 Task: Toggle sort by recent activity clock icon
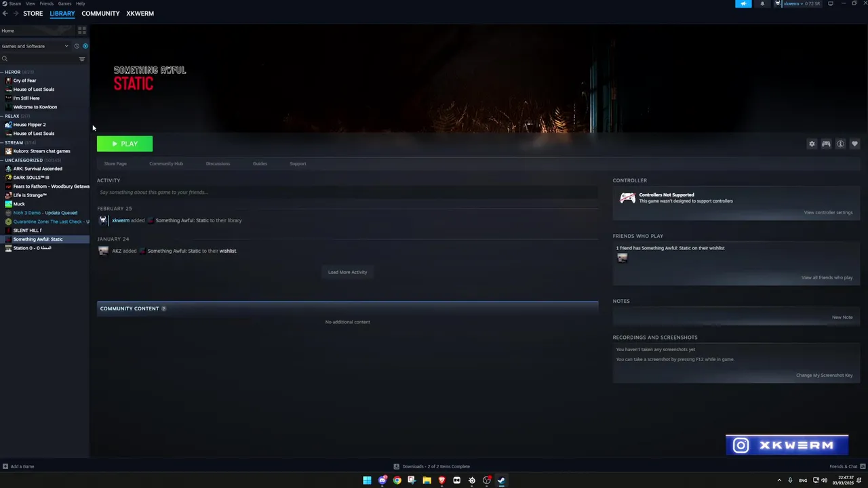click(x=77, y=46)
